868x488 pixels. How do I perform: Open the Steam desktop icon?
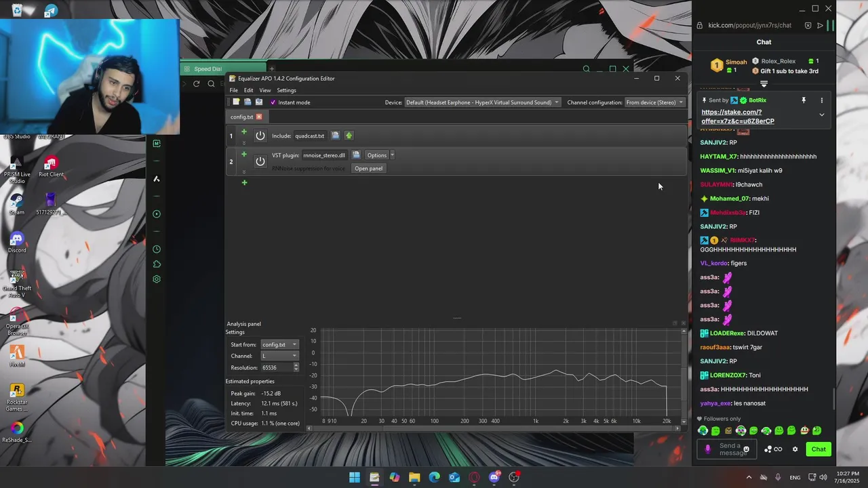(17, 205)
